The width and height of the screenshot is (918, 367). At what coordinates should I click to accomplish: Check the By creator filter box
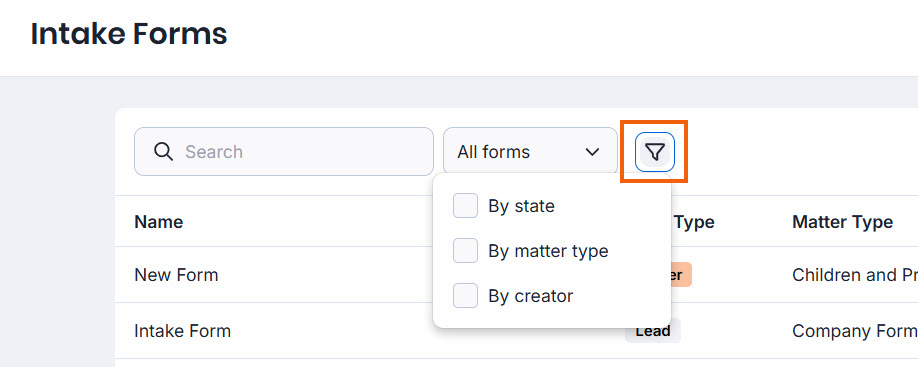[x=465, y=296]
